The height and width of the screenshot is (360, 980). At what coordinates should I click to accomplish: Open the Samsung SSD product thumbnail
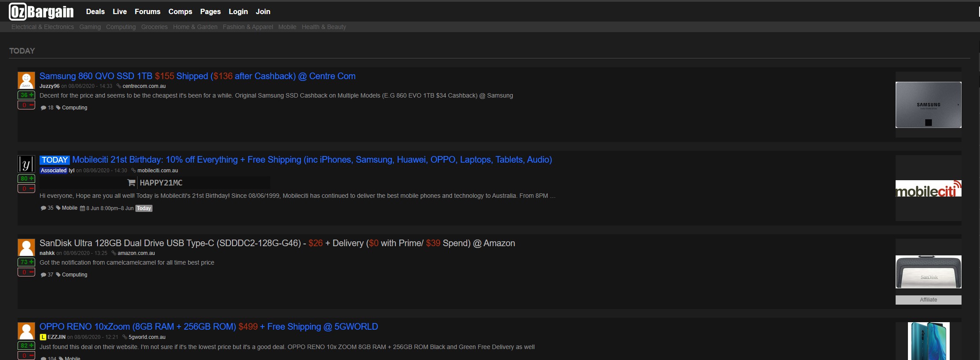pos(928,105)
